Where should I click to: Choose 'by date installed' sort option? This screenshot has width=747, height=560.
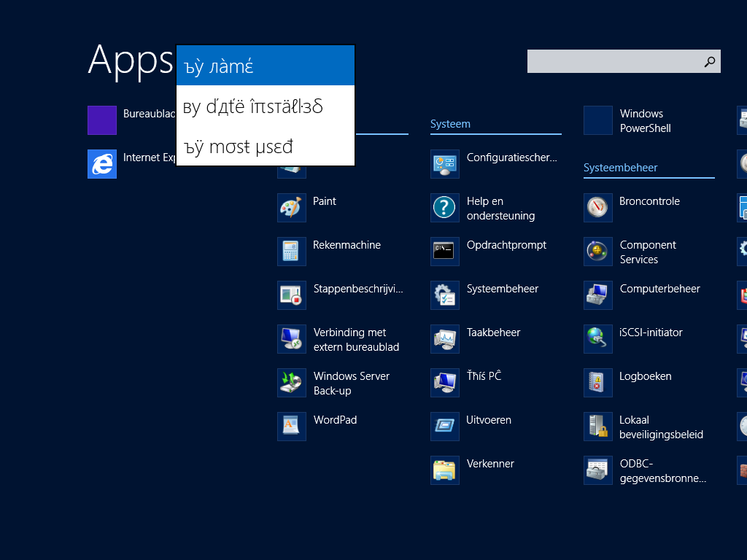pos(266,106)
